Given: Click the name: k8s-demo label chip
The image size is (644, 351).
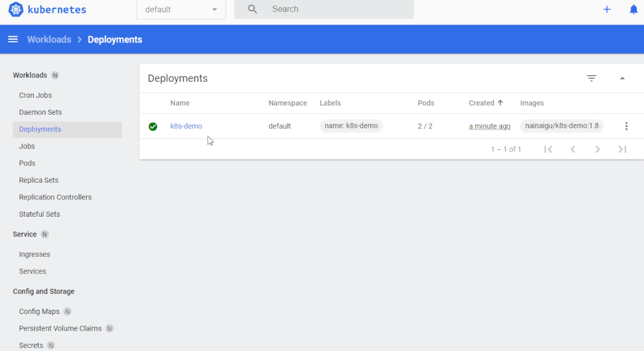Looking at the screenshot, I should click(351, 126).
